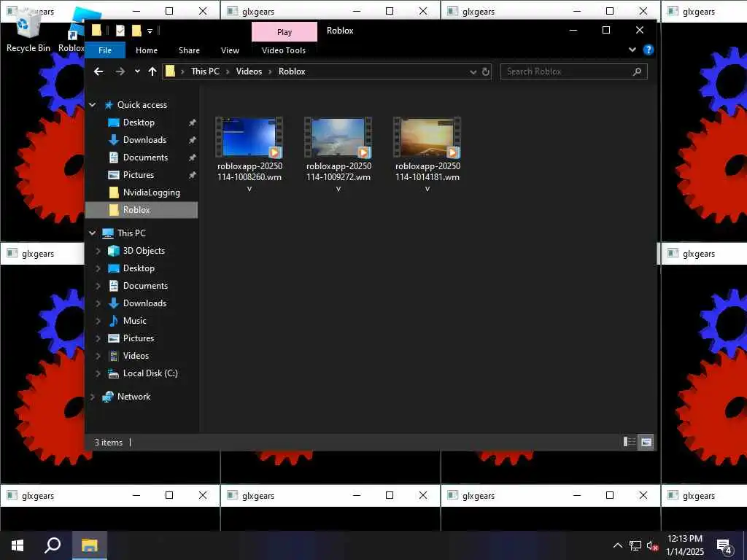Open taskbar Search magnifier
The width and height of the screenshot is (747, 560).
click(53, 545)
